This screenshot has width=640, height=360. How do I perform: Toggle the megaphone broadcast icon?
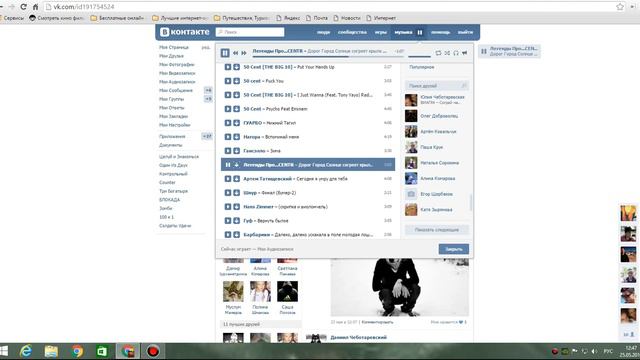(x=464, y=53)
